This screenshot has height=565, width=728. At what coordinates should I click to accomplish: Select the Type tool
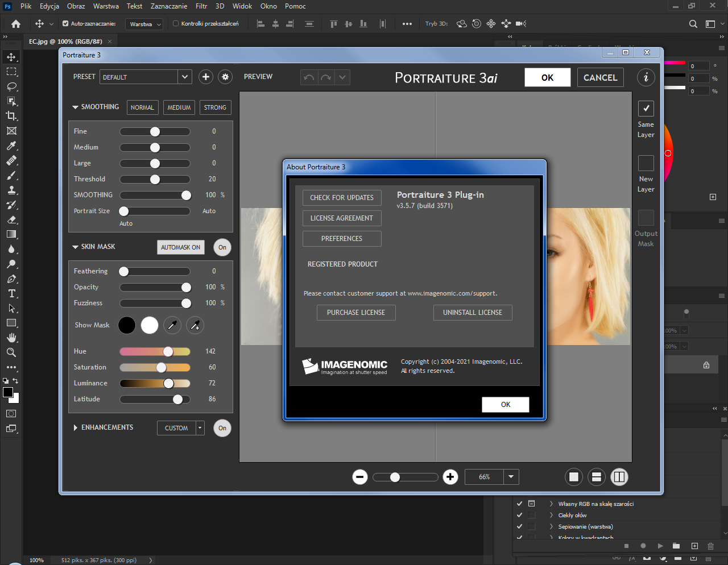click(x=11, y=293)
